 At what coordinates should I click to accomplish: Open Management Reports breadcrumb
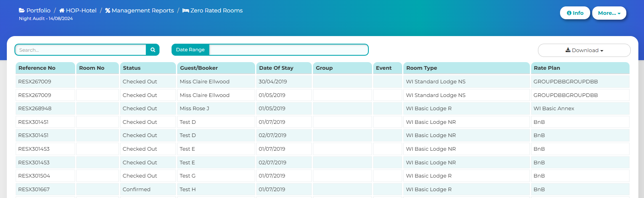pos(139,10)
